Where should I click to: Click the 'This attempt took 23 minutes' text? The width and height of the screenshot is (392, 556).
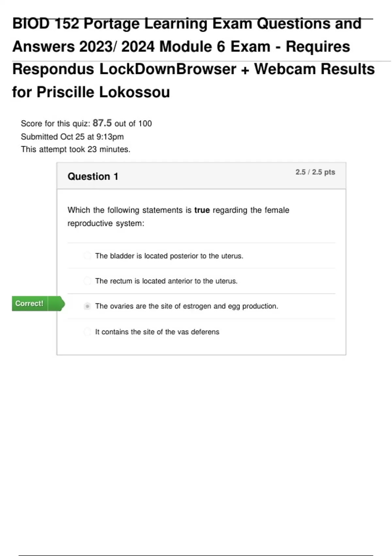[75, 149]
